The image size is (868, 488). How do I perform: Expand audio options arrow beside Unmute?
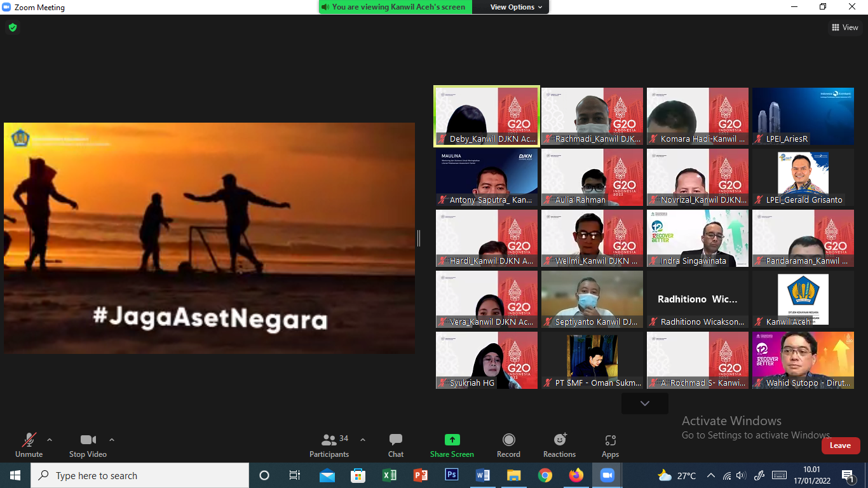50,440
